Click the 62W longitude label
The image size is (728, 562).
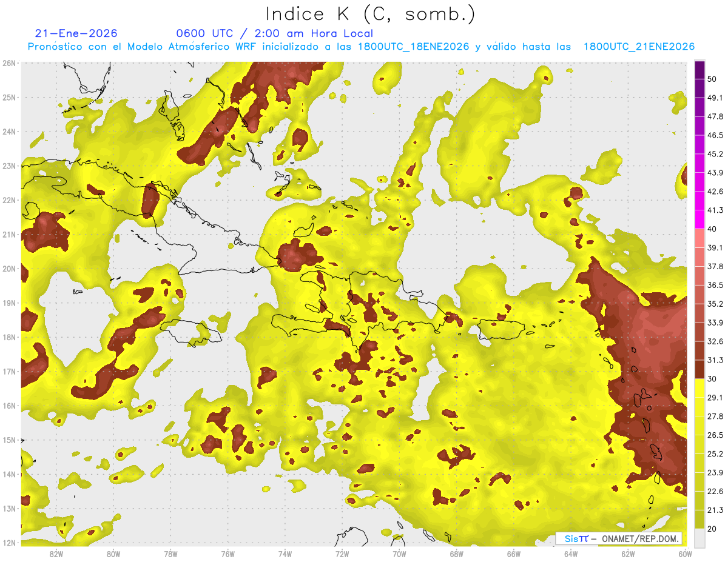click(x=627, y=554)
